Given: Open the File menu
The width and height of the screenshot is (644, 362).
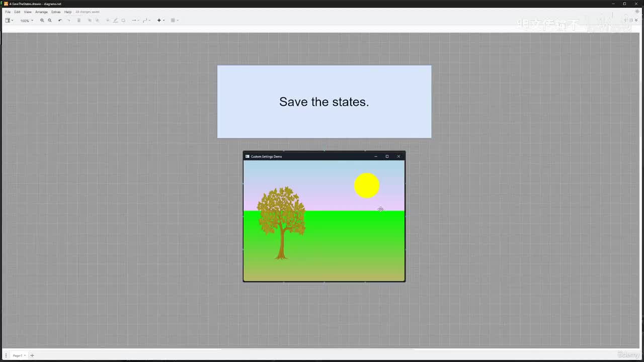Looking at the screenshot, I should click(8, 12).
